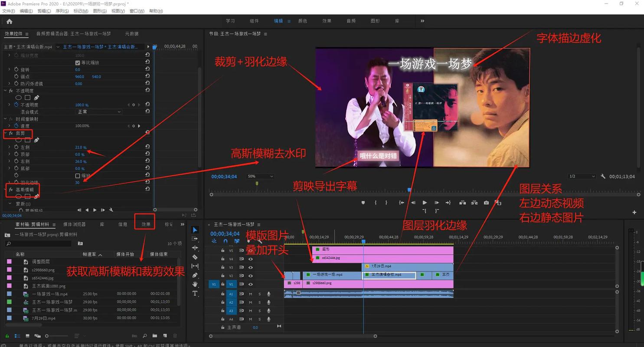Step forward one frame in Program monitor
Image resolution: width=644 pixels, height=347 pixels.
click(x=436, y=203)
